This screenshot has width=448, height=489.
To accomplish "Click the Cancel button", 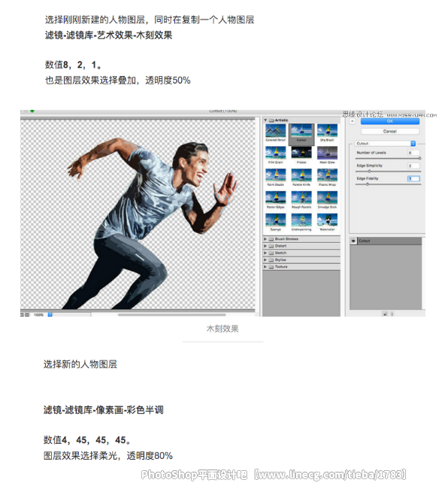I will (x=390, y=132).
